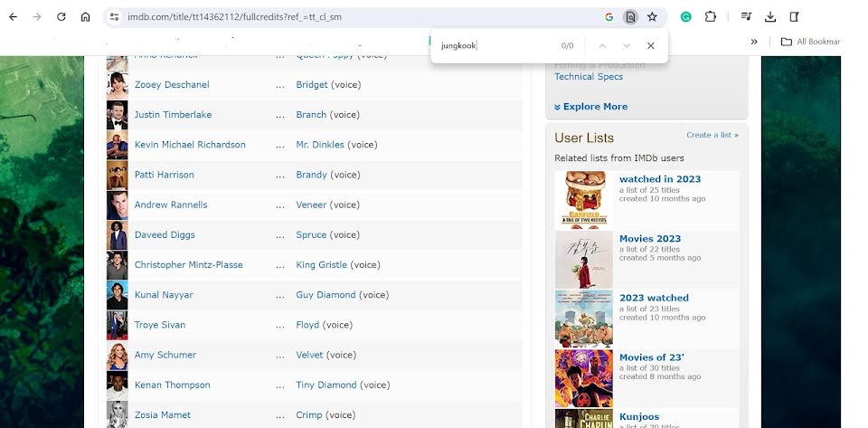Open the 'Movies 2023' list
Viewport: 868px width, 428px height.
click(650, 239)
